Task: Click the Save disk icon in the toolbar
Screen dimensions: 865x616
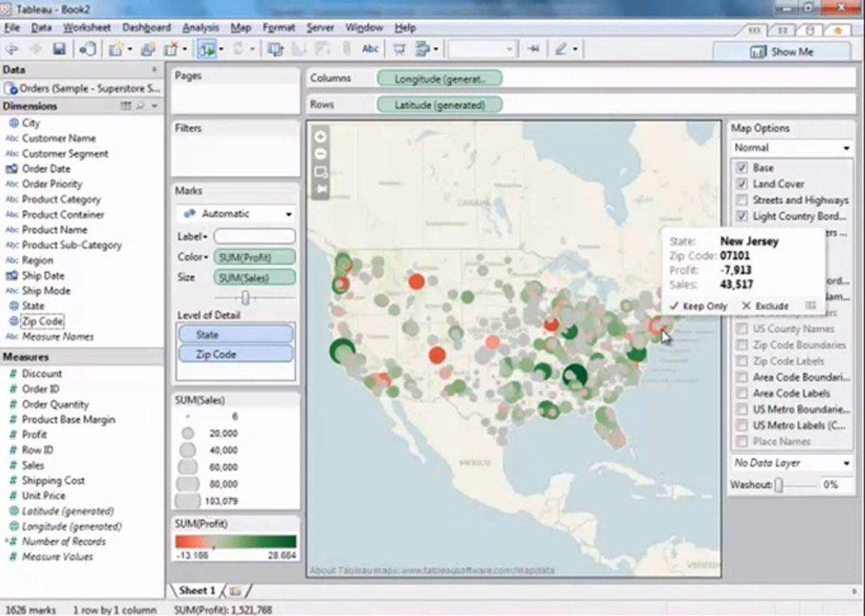Action: coord(59,50)
